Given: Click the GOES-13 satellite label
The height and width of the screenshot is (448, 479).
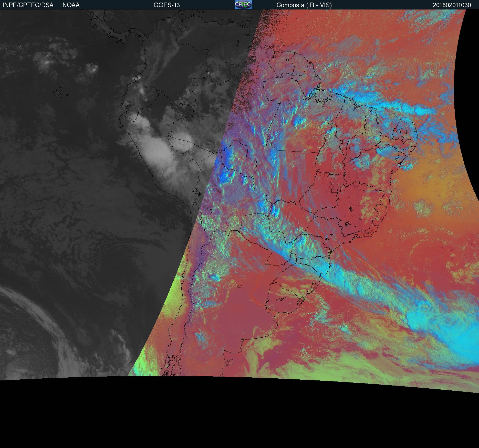Looking at the screenshot, I should (167, 5).
